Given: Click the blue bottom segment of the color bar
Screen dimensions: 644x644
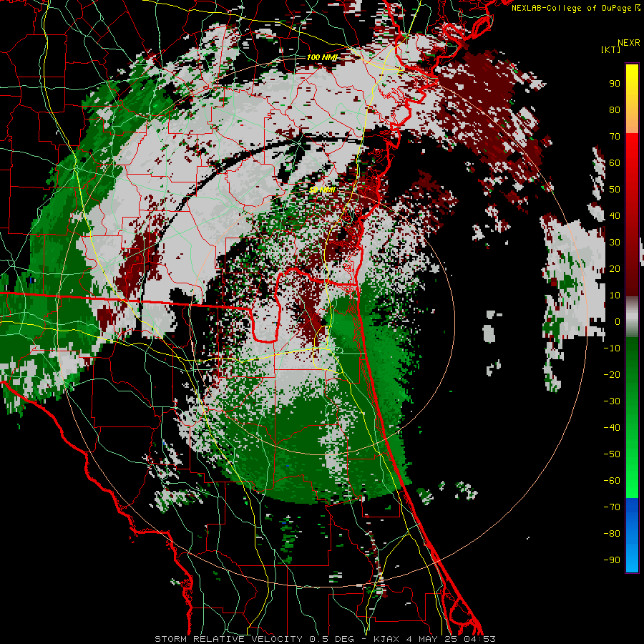Looking at the screenshot, I should (632, 535).
